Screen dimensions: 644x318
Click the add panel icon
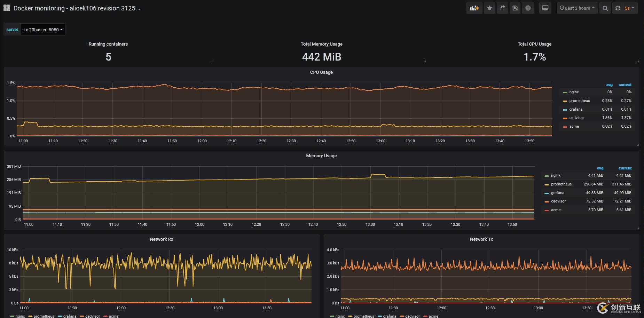click(474, 8)
